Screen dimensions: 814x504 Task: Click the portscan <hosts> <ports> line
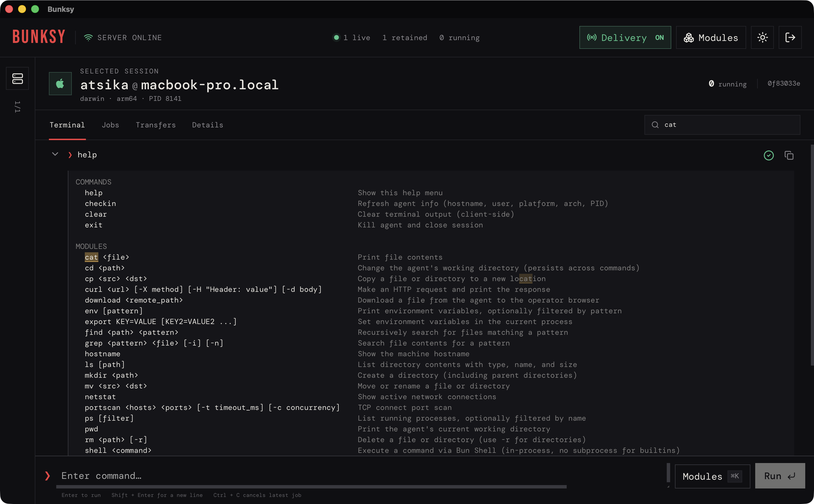pyautogui.click(x=212, y=407)
